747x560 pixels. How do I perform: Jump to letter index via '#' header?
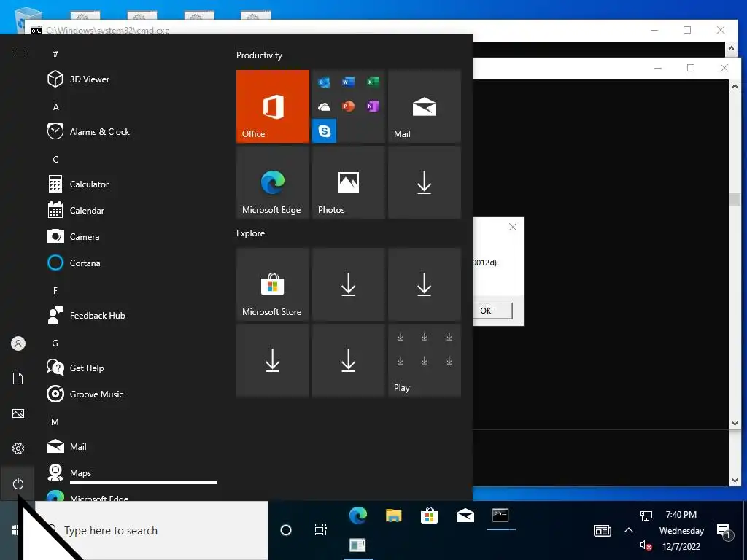coord(55,54)
